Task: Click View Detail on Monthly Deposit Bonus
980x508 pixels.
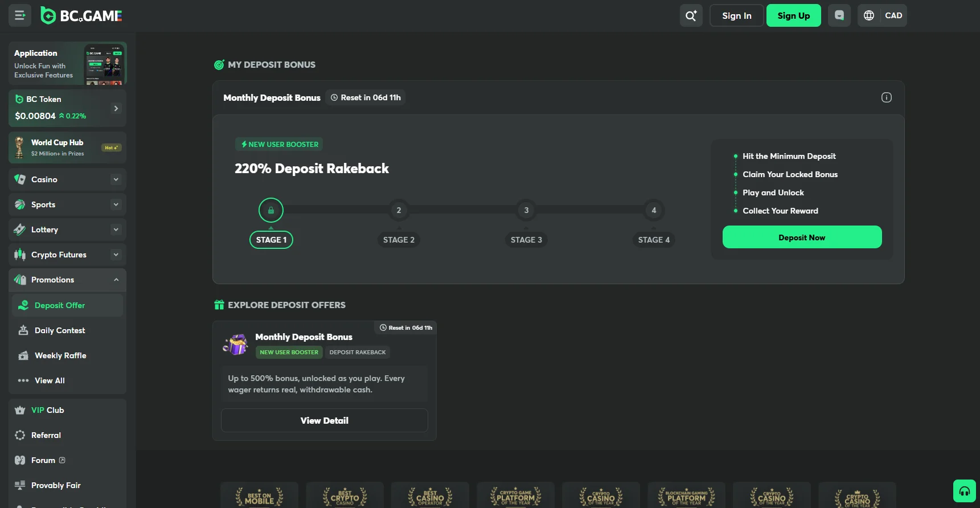Action: pyautogui.click(x=324, y=420)
